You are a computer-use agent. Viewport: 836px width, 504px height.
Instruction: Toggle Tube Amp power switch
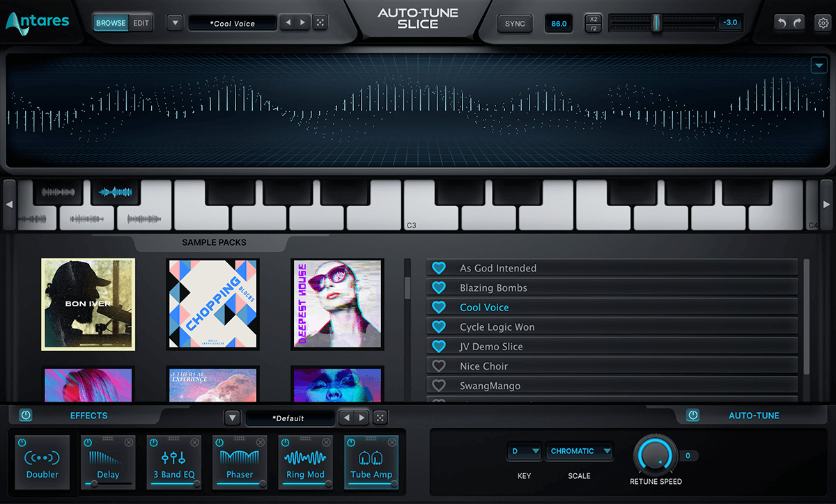click(350, 443)
